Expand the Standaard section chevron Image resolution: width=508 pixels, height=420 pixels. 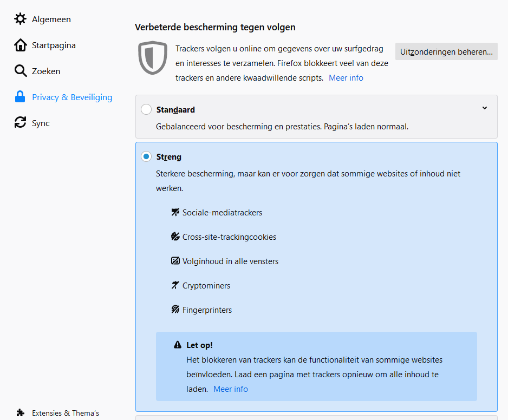pos(485,108)
